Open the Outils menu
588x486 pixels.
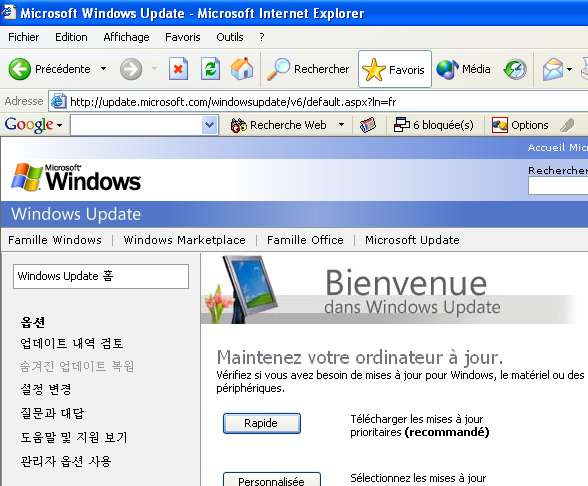click(x=230, y=37)
